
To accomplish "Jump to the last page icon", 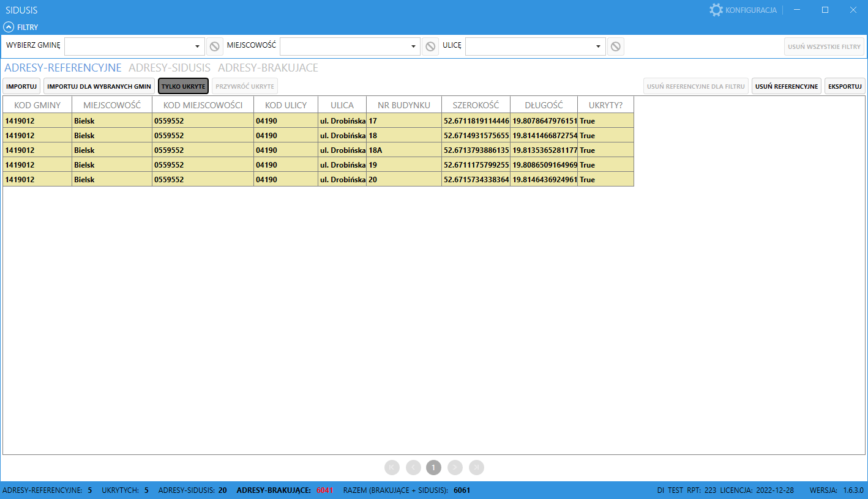I will coord(476,468).
